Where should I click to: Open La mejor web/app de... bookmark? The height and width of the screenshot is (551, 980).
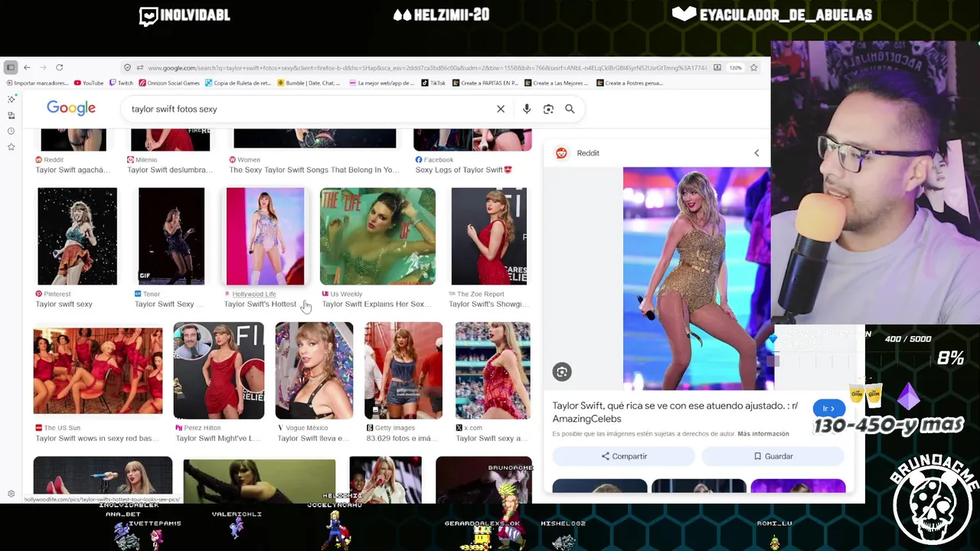pos(382,83)
